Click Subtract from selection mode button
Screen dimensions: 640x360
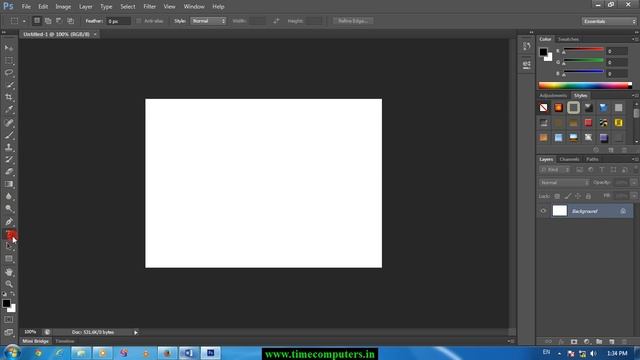(x=59, y=21)
